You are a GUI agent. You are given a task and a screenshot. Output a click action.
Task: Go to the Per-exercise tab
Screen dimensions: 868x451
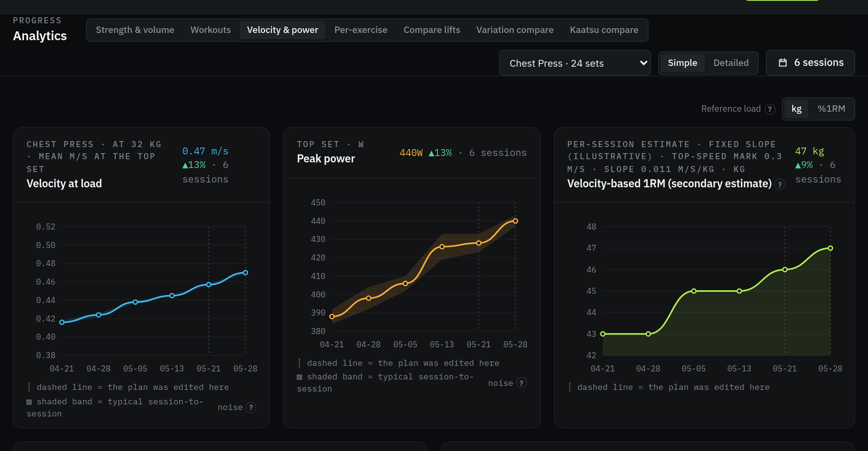360,30
